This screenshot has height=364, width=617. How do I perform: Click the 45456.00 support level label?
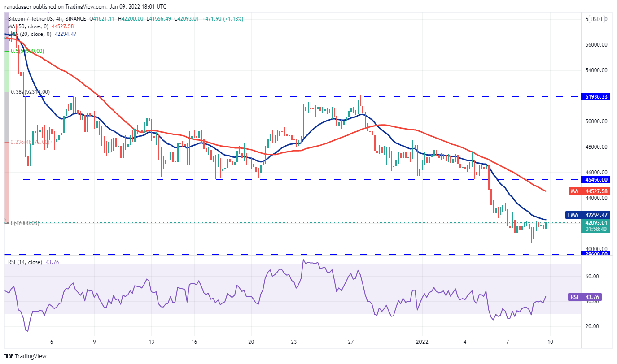596,179
